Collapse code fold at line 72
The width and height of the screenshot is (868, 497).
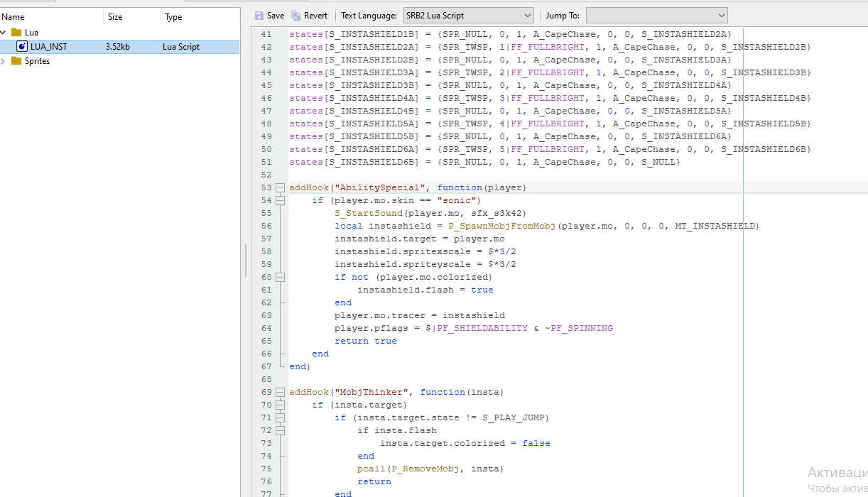tap(280, 431)
